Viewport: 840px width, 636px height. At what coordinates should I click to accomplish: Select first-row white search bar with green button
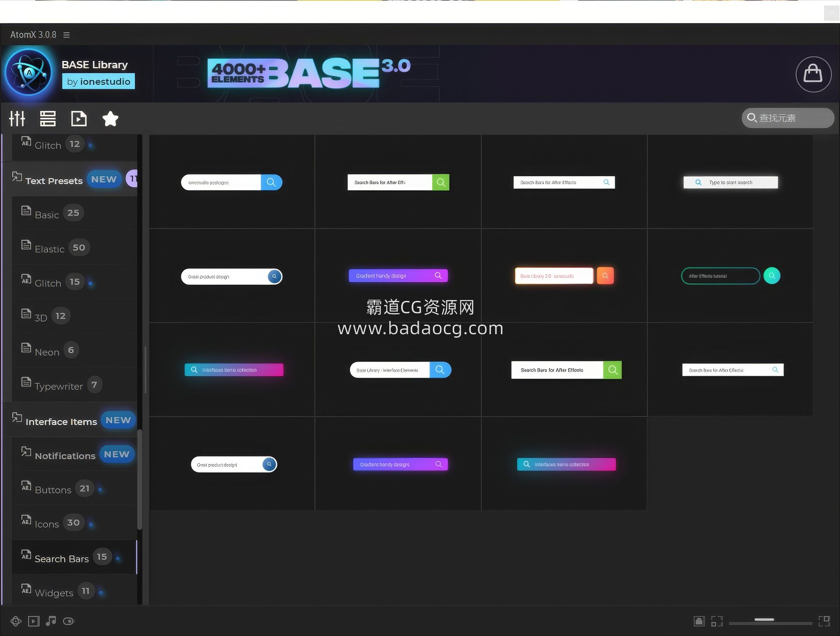(x=398, y=182)
